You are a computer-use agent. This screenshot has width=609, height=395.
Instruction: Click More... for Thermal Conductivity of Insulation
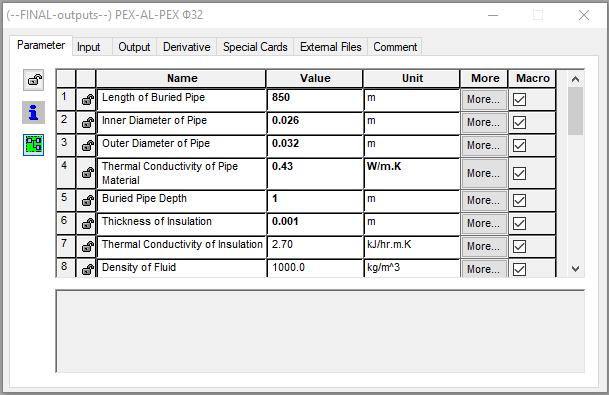[484, 247]
